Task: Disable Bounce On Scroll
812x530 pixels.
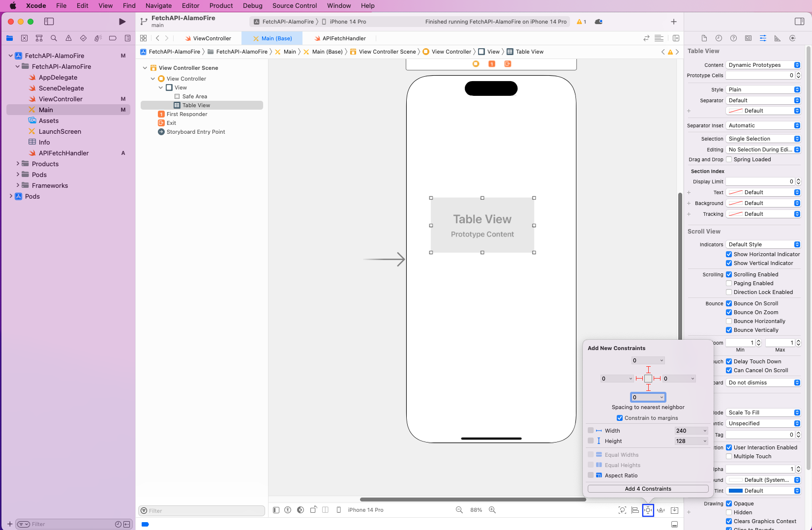Action: pos(729,303)
